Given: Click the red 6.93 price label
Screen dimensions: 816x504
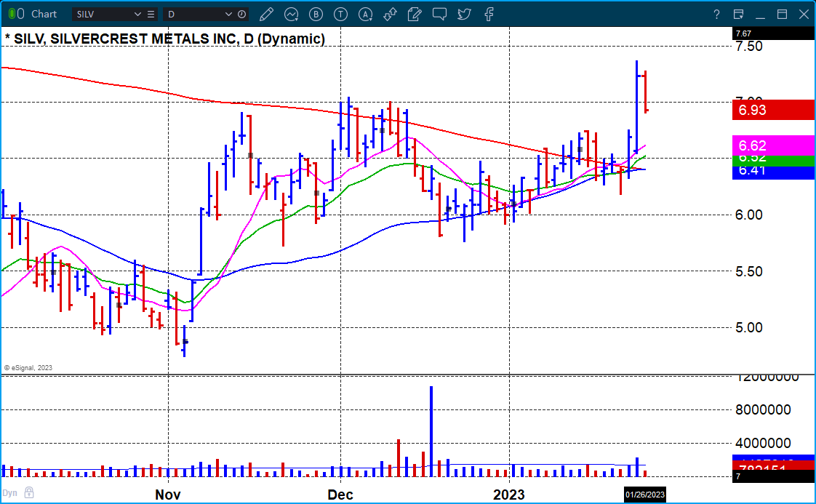Looking at the screenshot, I should (x=773, y=110).
